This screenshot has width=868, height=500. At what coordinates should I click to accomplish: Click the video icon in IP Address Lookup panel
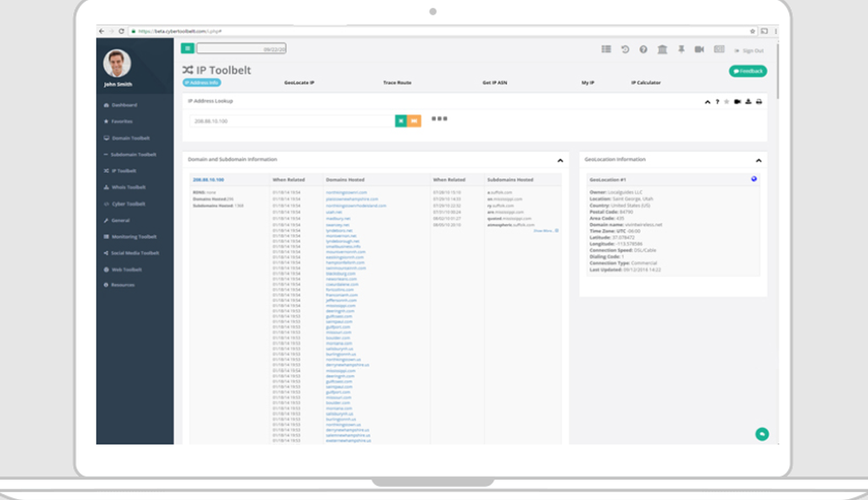[737, 102]
